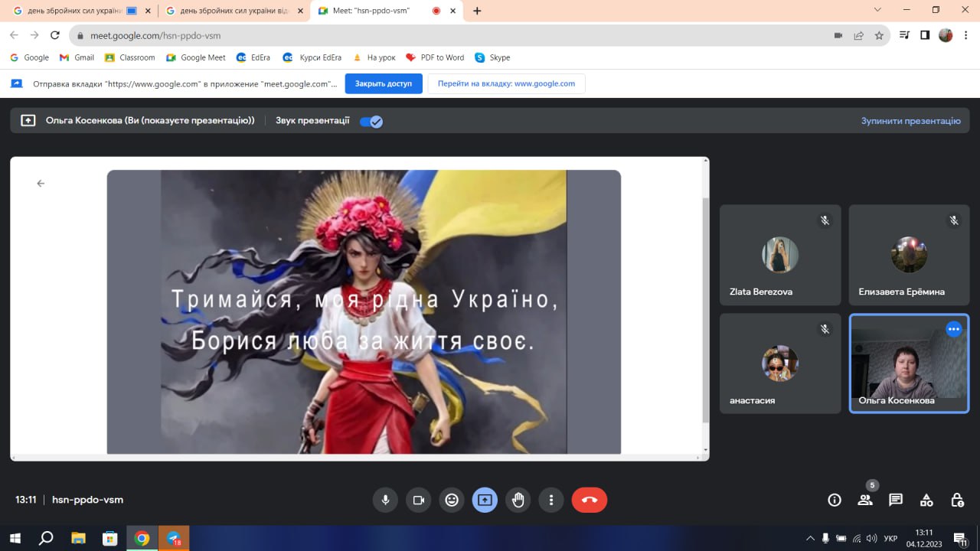Toggle camera in call controls

[x=419, y=500]
